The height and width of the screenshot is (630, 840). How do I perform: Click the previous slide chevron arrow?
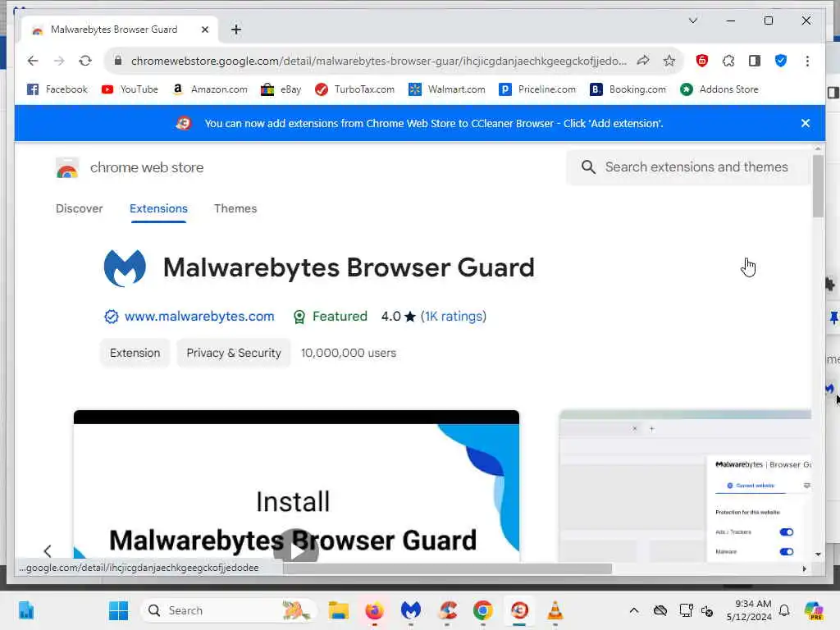point(48,550)
